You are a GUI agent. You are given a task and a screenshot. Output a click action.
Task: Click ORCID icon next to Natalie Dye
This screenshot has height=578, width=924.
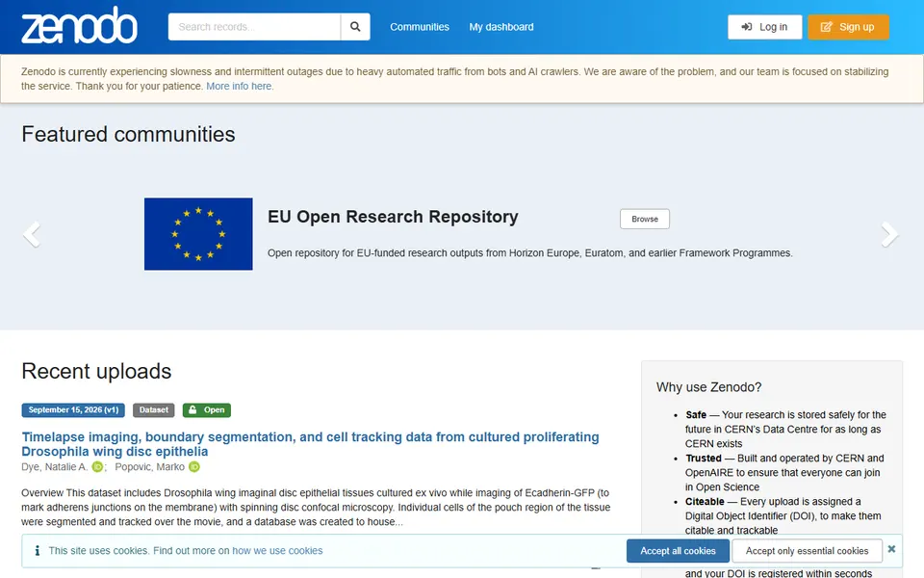pyautogui.click(x=97, y=466)
